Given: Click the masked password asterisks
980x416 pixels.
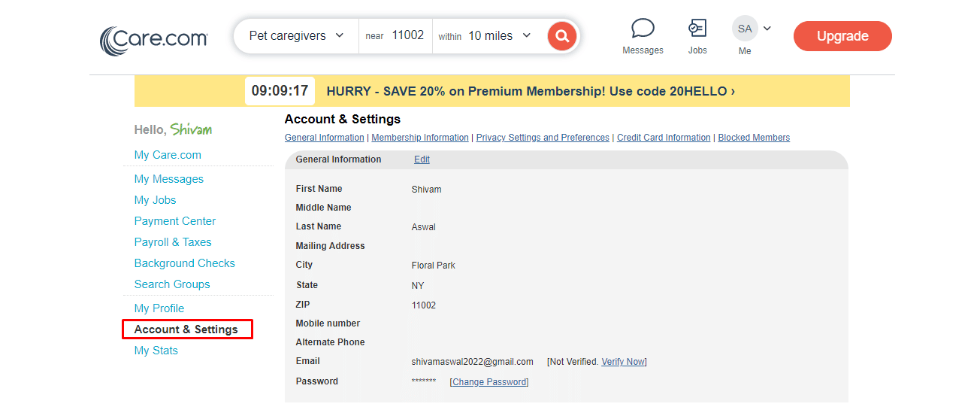Looking at the screenshot, I should pos(424,381).
